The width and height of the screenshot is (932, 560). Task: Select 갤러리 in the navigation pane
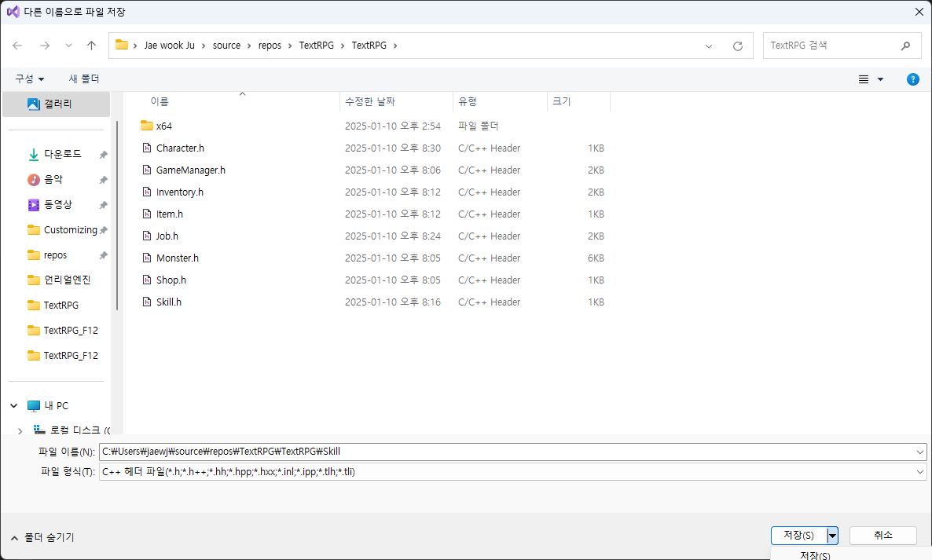57,104
